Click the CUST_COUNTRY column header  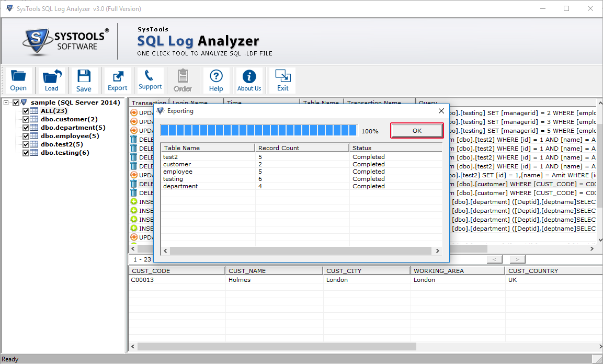[554, 270]
